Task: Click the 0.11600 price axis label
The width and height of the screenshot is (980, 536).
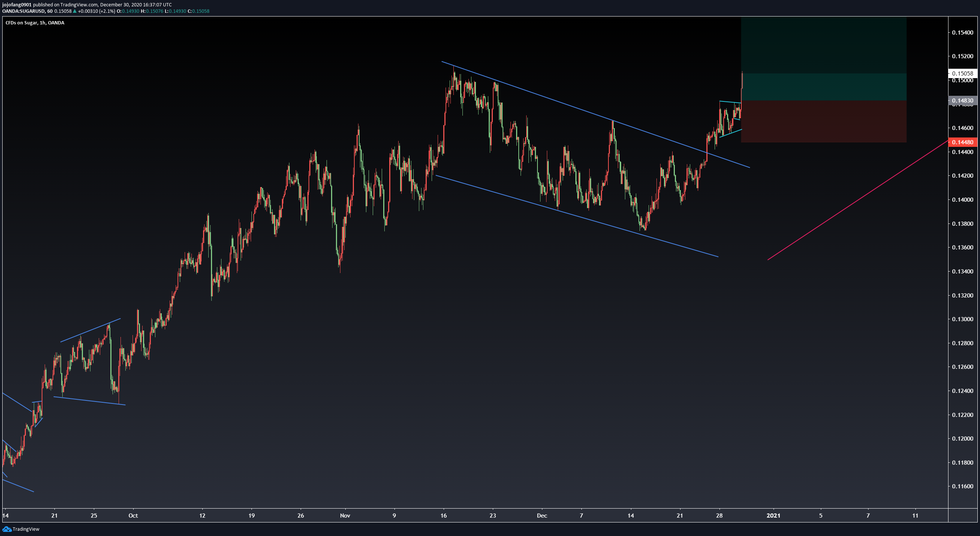Action: coord(962,486)
